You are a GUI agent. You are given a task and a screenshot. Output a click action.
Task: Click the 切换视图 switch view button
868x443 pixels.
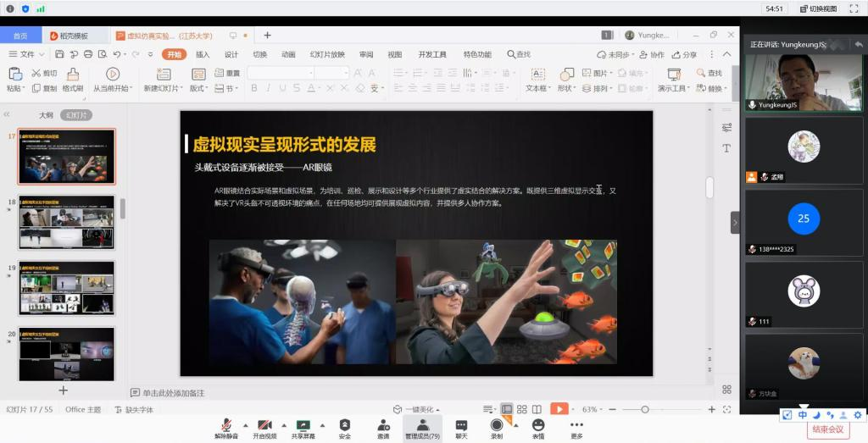820,8
